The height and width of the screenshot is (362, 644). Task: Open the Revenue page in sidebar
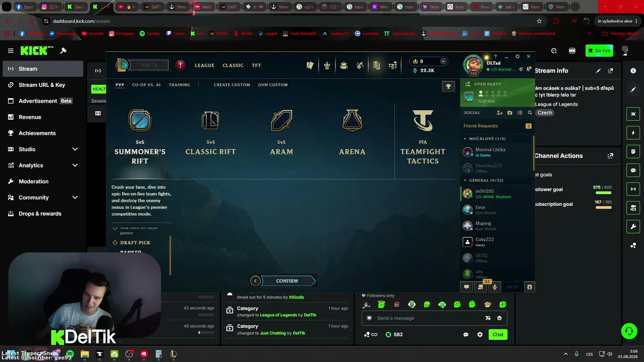(42, 117)
